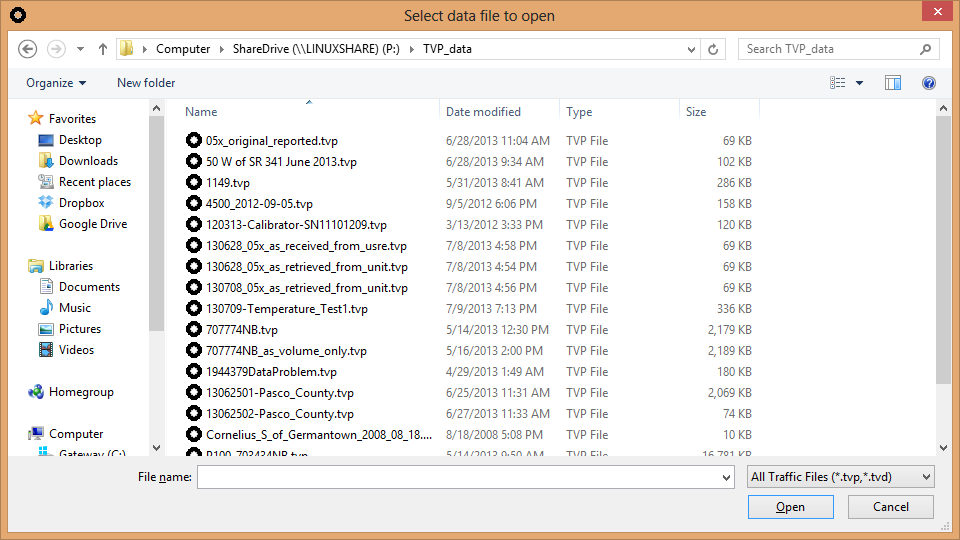Select file 1149.tvp
The height and width of the screenshot is (540, 960).
(227, 183)
